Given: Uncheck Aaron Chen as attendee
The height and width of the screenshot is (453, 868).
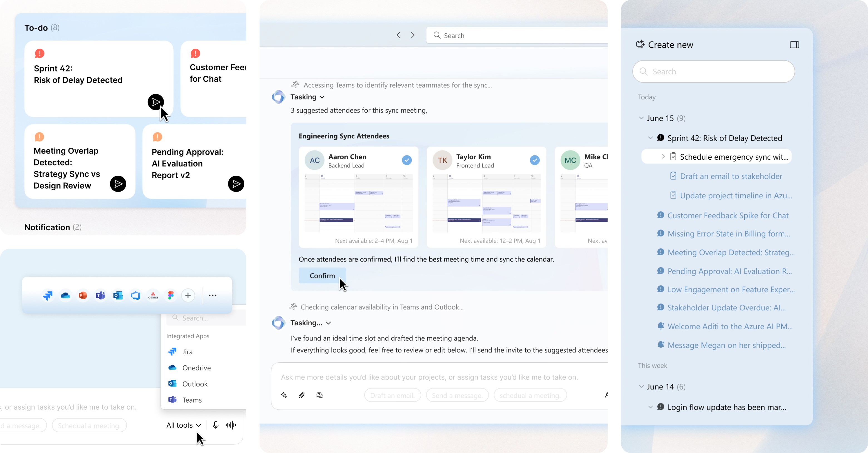Looking at the screenshot, I should (x=407, y=160).
